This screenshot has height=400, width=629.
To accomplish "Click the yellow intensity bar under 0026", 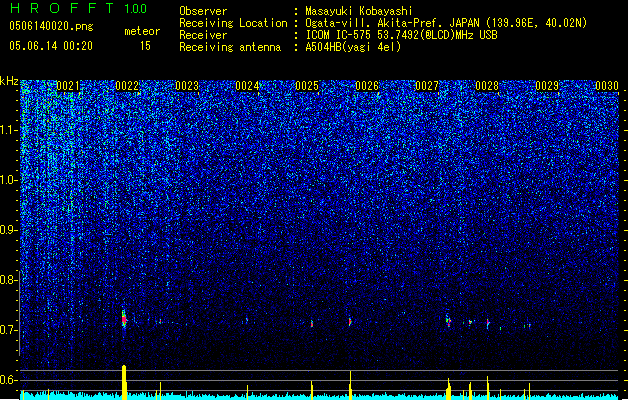I will [x=351, y=385].
